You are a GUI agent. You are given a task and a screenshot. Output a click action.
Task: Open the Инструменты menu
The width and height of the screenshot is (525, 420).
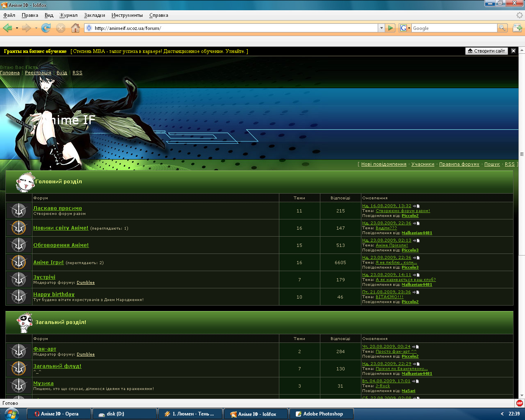tap(127, 15)
